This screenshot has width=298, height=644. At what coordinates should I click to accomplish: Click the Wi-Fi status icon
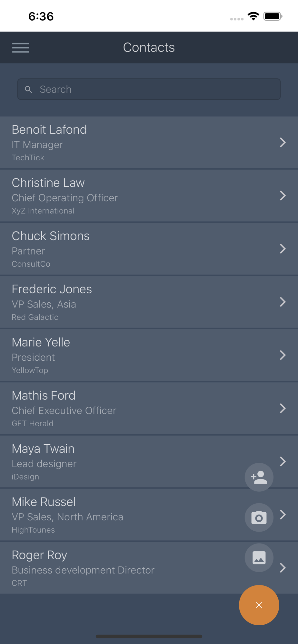tap(253, 16)
